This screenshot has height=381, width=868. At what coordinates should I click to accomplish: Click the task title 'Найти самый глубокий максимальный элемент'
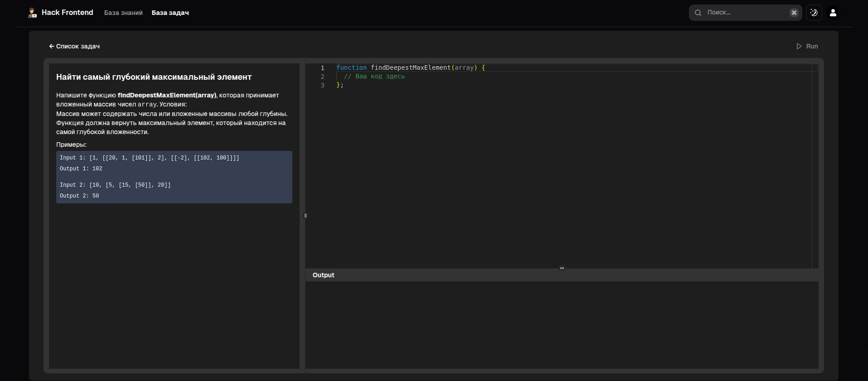(154, 77)
